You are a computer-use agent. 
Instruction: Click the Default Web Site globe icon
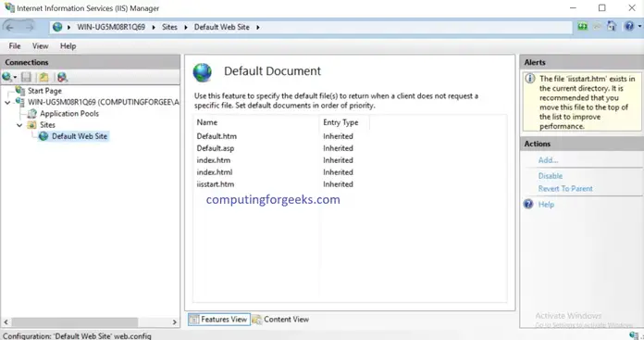[x=43, y=136]
